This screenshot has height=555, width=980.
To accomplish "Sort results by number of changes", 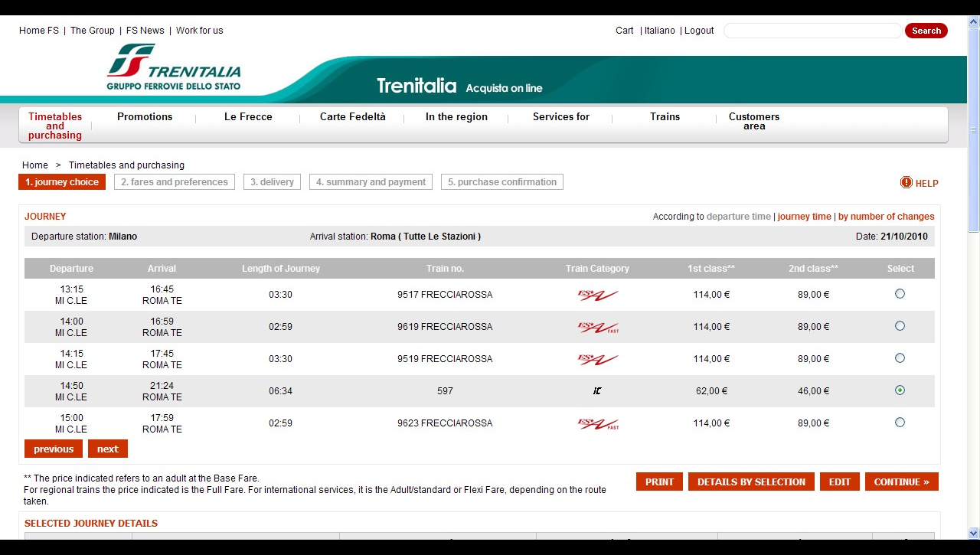I will [887, 217].
